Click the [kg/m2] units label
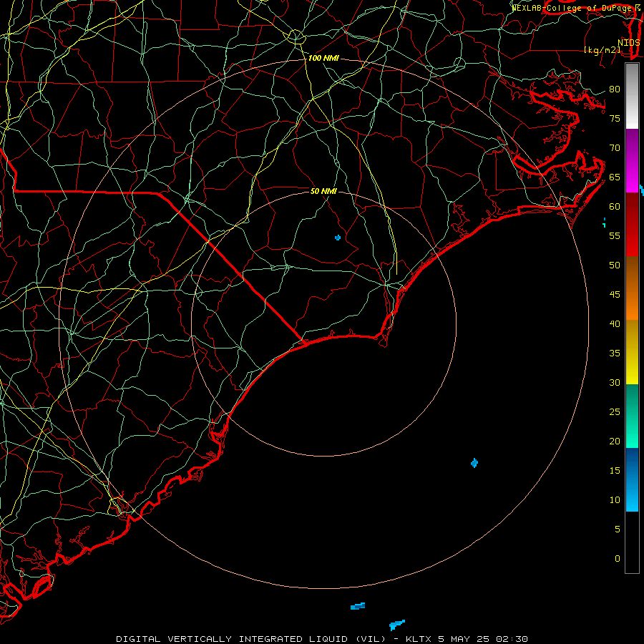This screenshot has height=644, width=644. point(602,50)
